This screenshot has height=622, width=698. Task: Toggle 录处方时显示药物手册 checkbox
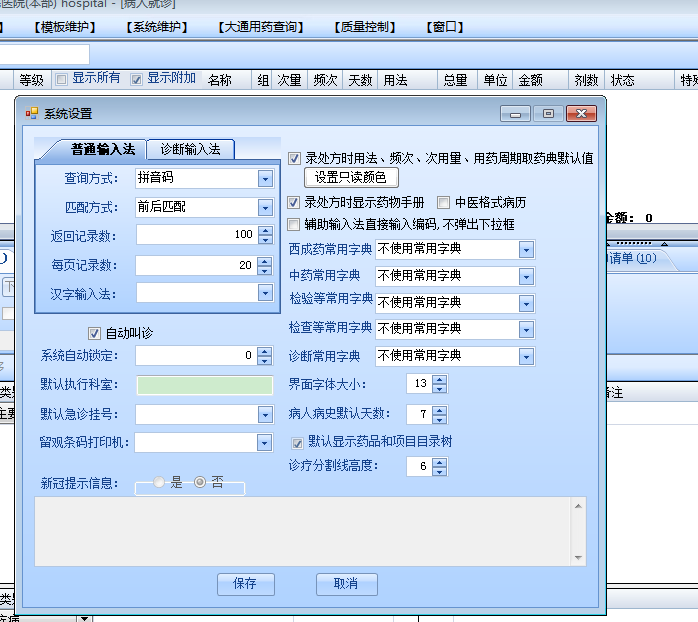point(293,203)
